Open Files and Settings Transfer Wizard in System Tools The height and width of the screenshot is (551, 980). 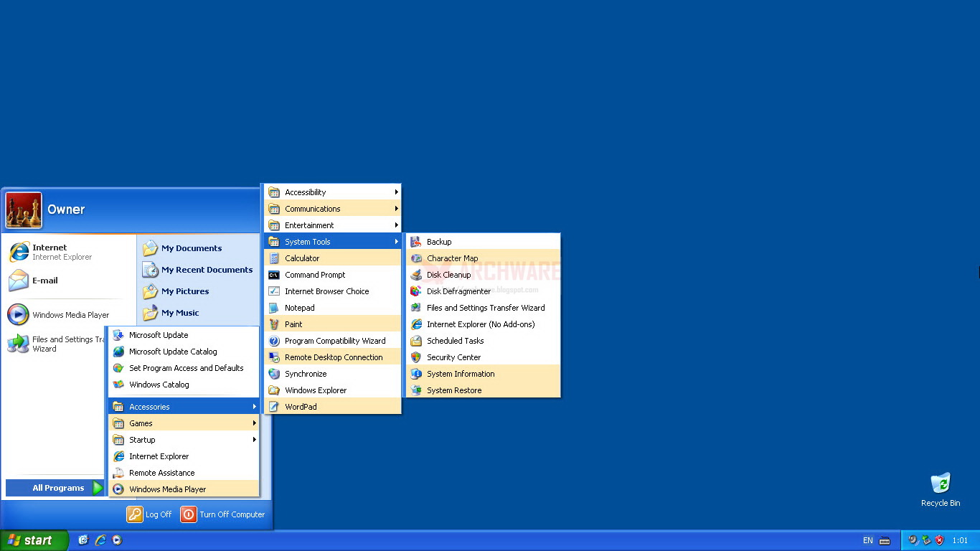[x=483, y=308]
